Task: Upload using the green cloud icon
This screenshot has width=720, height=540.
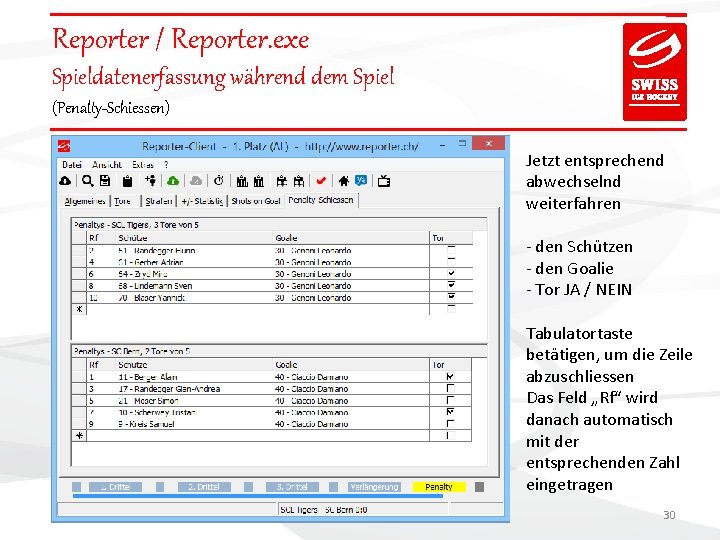Action: (x=173, y=181)
